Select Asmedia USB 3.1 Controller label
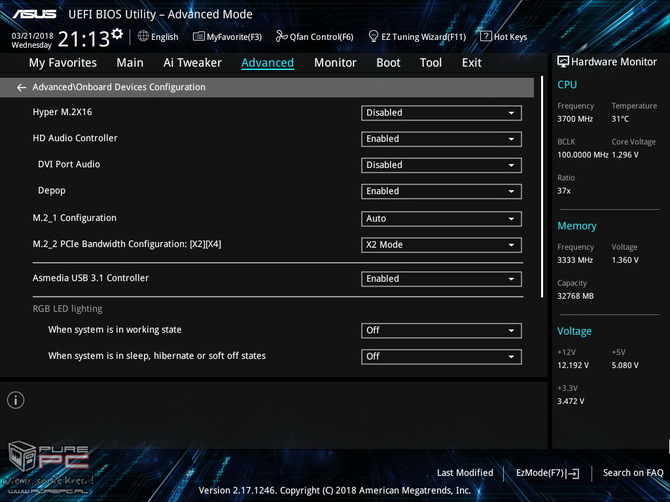The image size is (670, 502). point(91,278)
